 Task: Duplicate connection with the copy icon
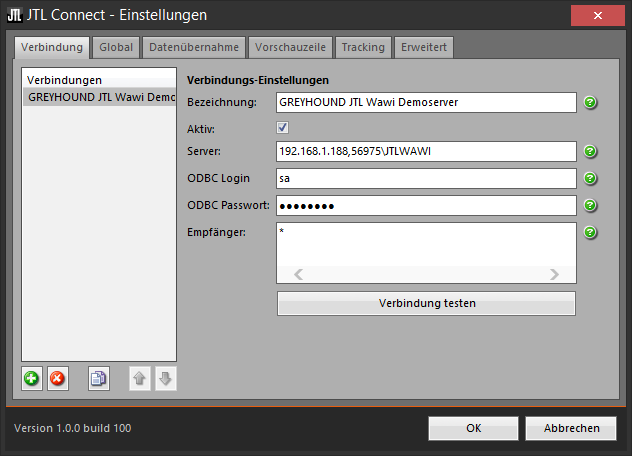tap(99, 379)
